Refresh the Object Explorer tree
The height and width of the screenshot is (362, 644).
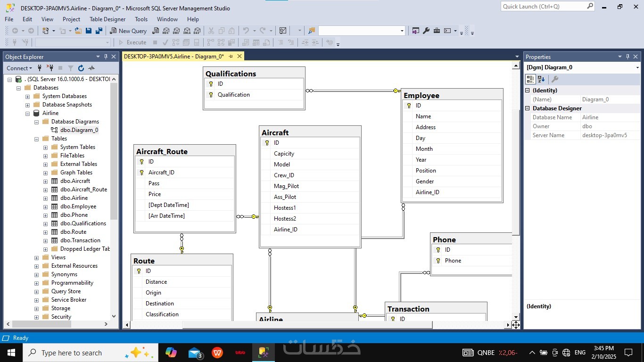coord(81,68)
